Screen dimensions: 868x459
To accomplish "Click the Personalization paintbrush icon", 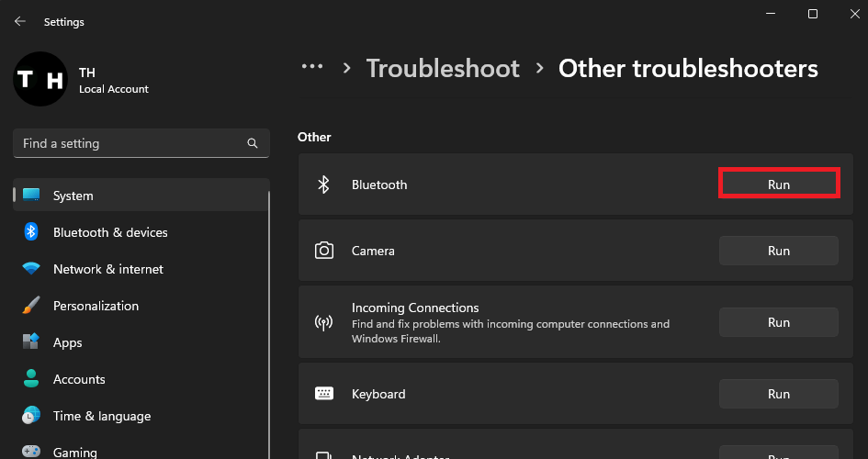I will 31,306.
